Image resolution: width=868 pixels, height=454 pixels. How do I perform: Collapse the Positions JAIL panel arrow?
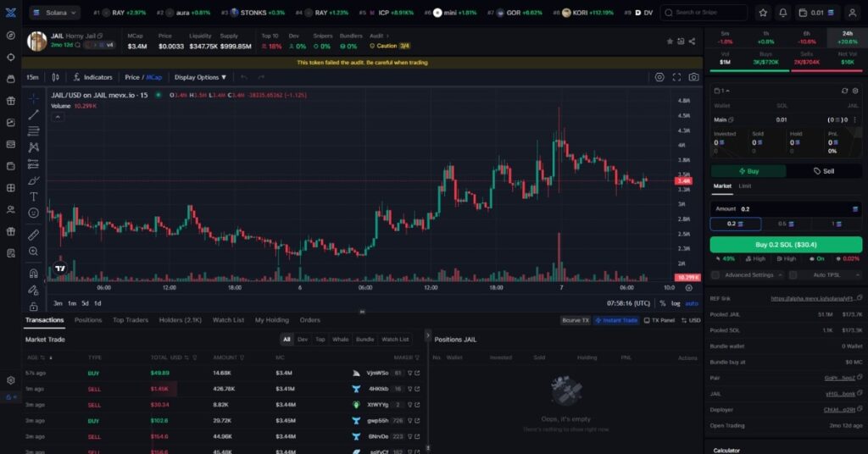(x=427, y=335)
